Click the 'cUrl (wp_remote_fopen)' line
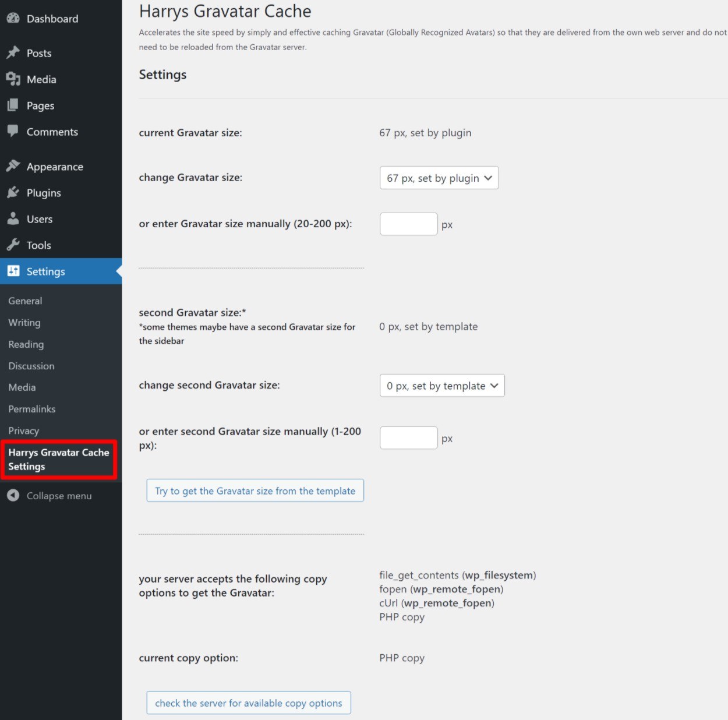 (x=437, y=603)
